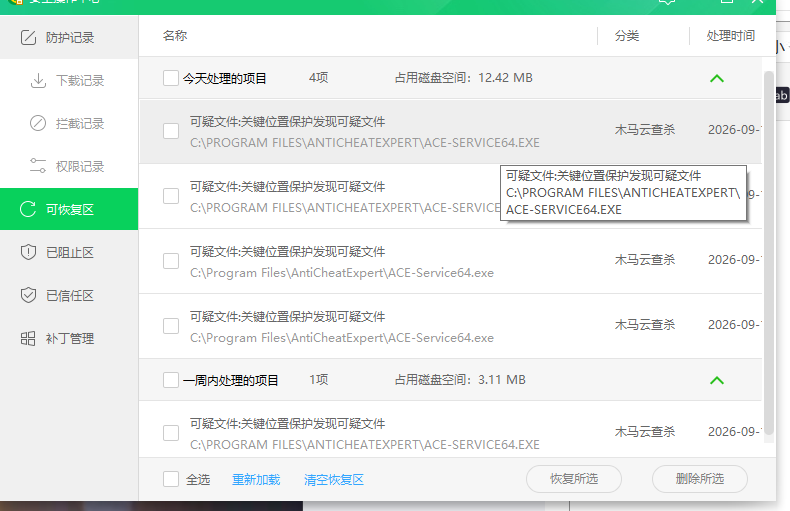This screenshot has width=790, height=511.
Task: Click the 权限记录 sliders icon
Action: [x=38, y=166]
